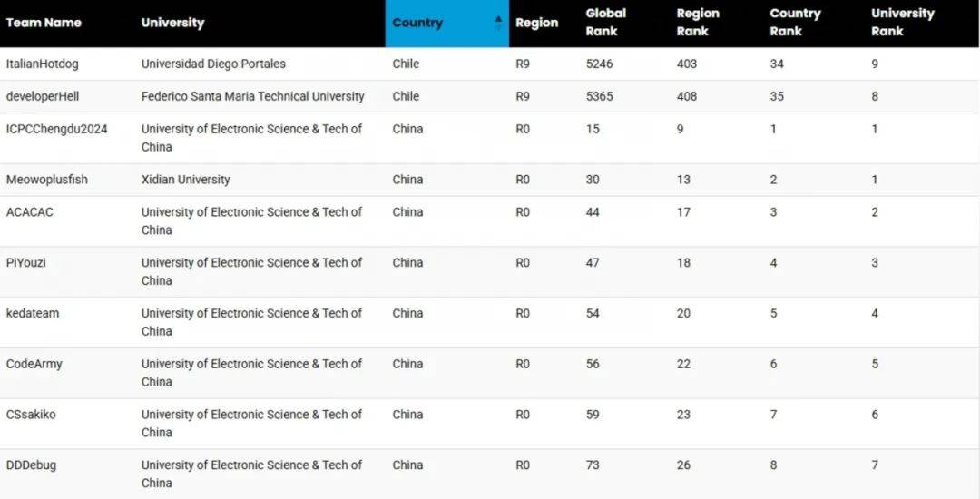Sort by Region Rank header
The width and height of the screenshot is (980, 499).
698,23
